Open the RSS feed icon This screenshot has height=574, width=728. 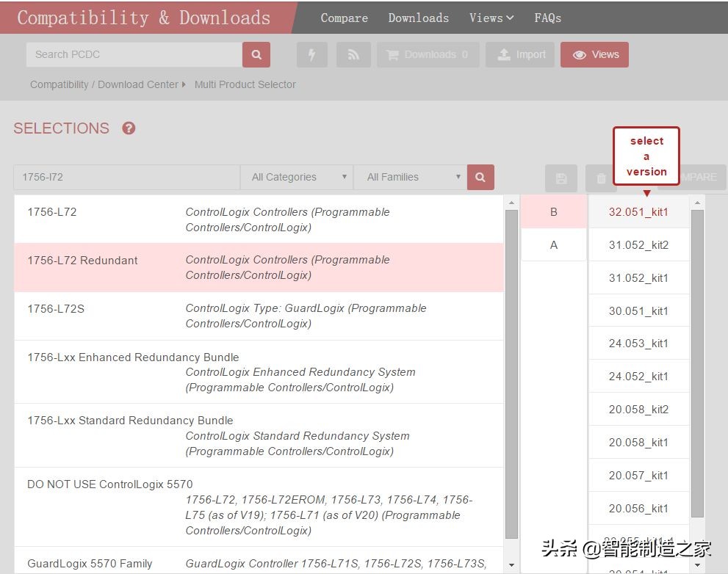click(x=353, y=55)
